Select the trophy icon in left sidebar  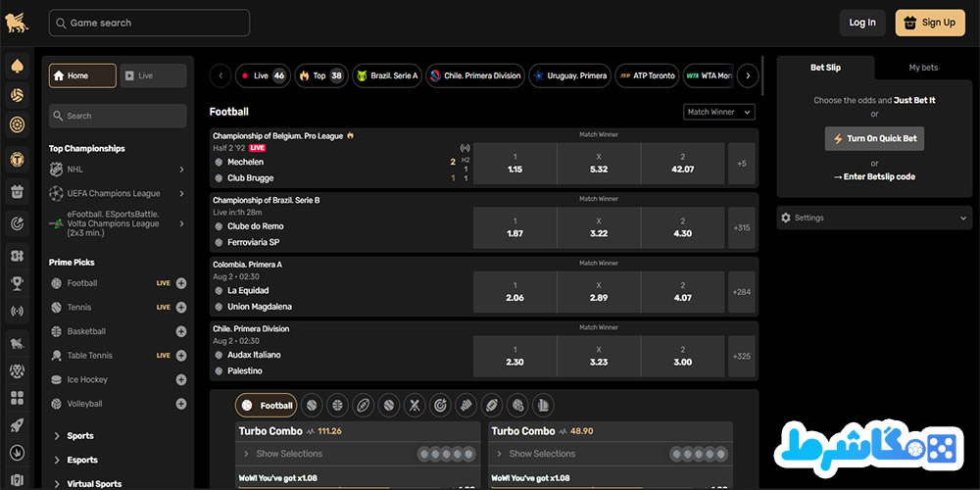pos(17,284)
